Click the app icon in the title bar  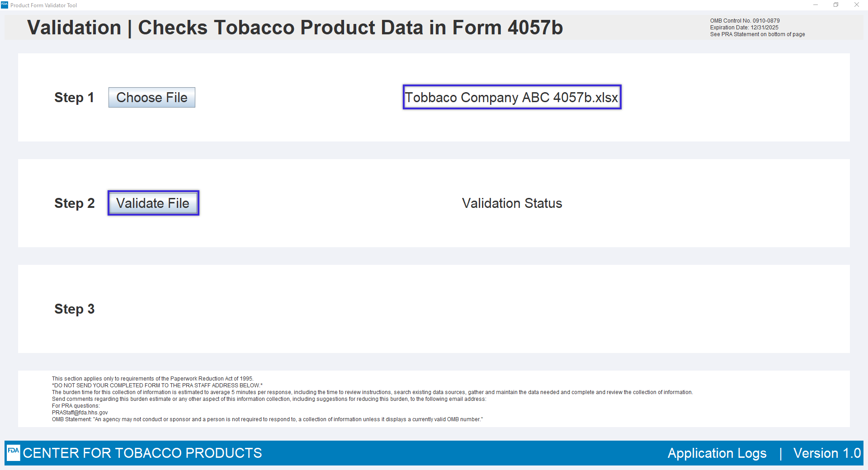5,5
